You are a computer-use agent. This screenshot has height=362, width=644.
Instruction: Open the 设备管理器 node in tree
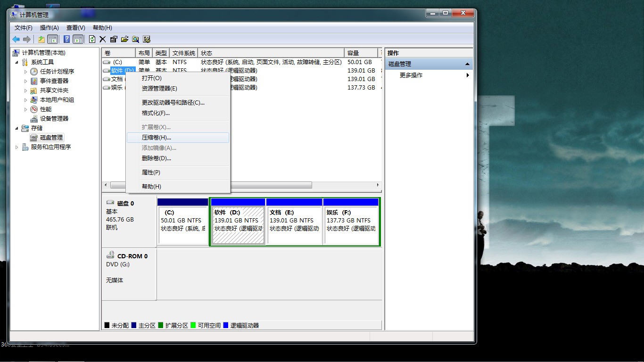pyautogui.click(x=54, y=119)
